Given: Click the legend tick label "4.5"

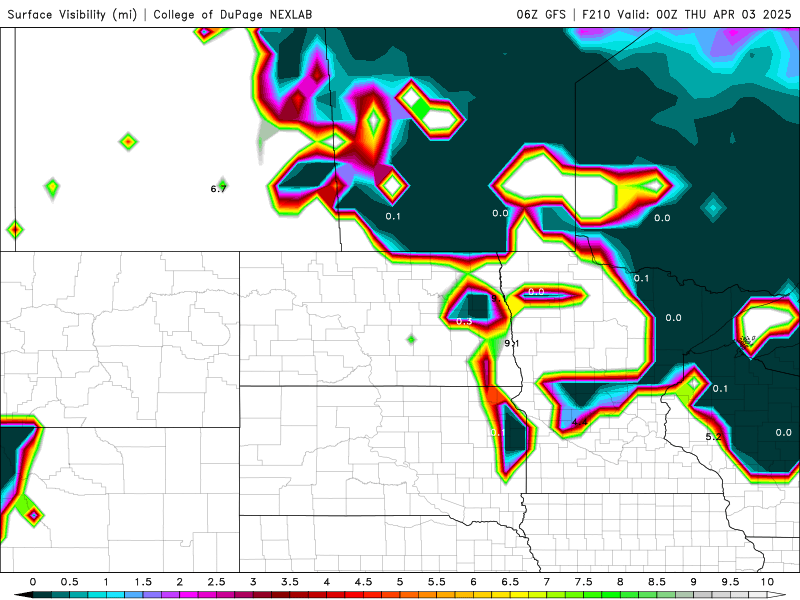Looking at the screenshot, I should coord(363,582).
